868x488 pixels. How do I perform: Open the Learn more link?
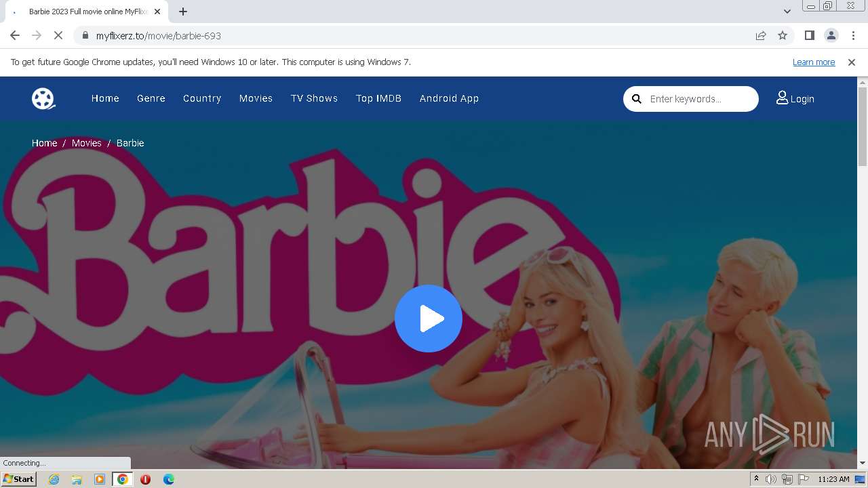point(814,62)
